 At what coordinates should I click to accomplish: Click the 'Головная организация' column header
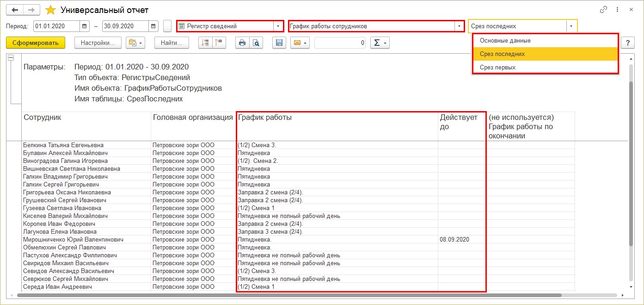pos(193,126)
